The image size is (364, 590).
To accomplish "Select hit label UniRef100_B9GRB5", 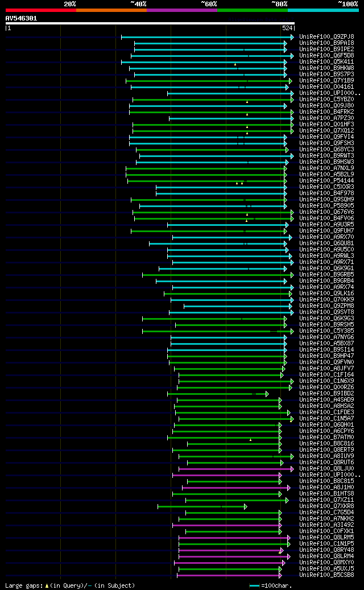I will point(326,274).
